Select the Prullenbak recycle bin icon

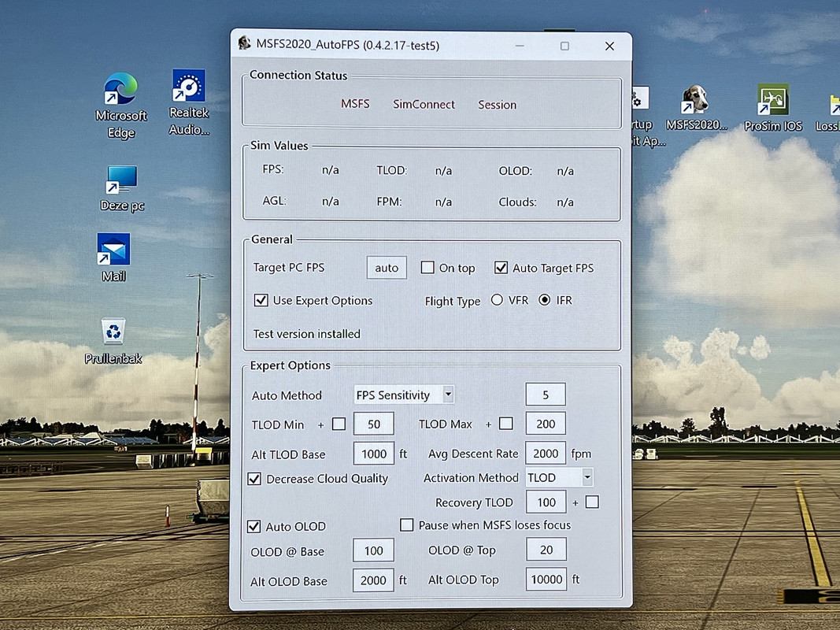coord(113,341)
